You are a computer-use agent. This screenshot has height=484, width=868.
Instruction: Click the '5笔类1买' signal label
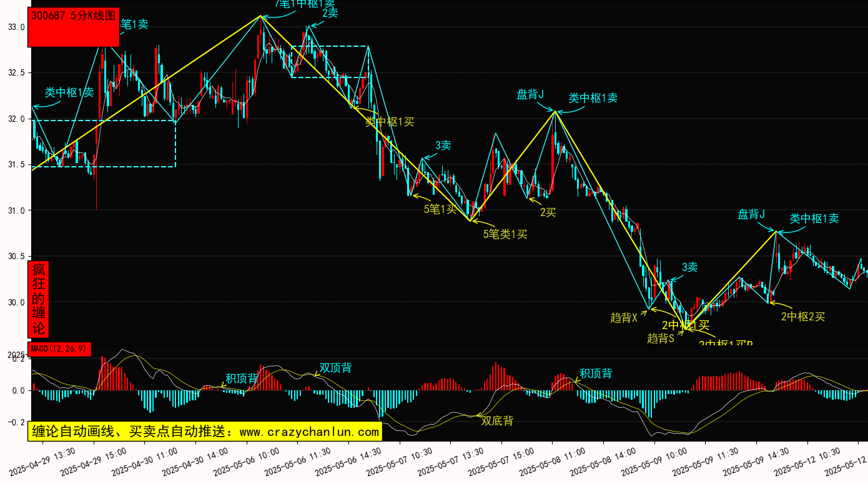click(505, 234)
